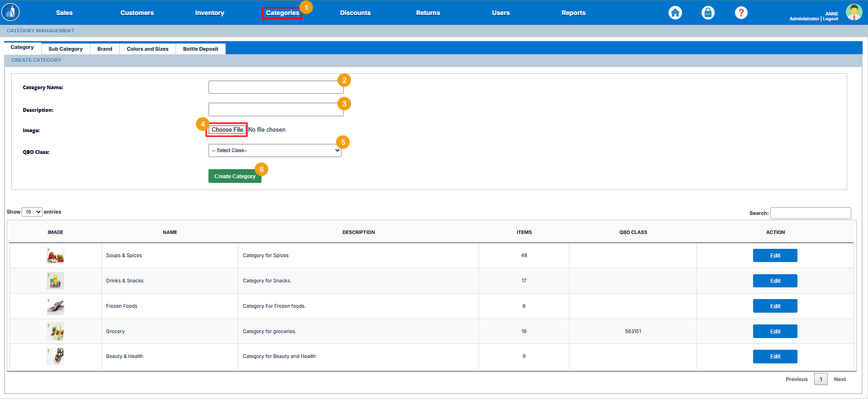Click the lock icon in header
Image resolution: width=868 pixels, height=400 pixels.
pyautogui.click(x=708, y=13)
